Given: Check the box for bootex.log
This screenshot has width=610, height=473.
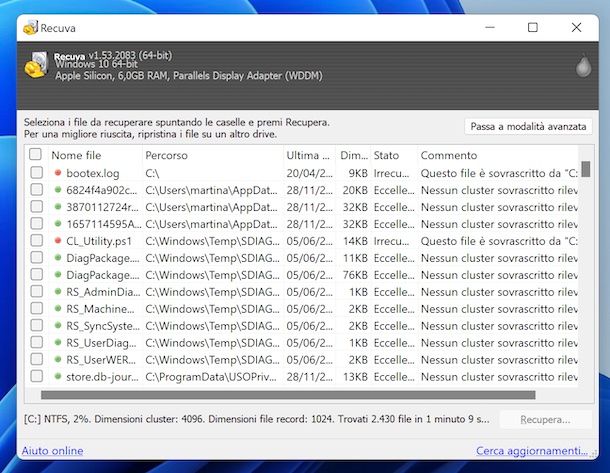Looking at the screenshot, I should pos(37,172).
